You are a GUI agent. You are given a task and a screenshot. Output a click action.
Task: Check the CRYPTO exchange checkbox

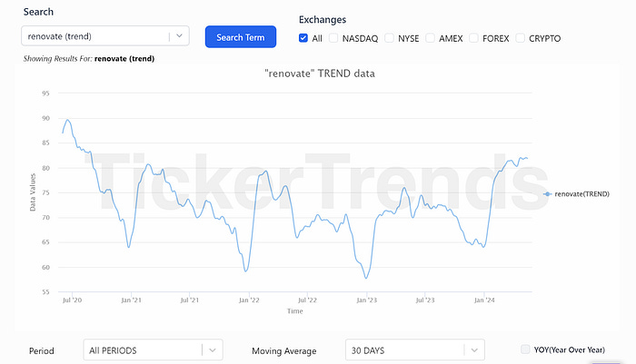(x=520, y=38)
